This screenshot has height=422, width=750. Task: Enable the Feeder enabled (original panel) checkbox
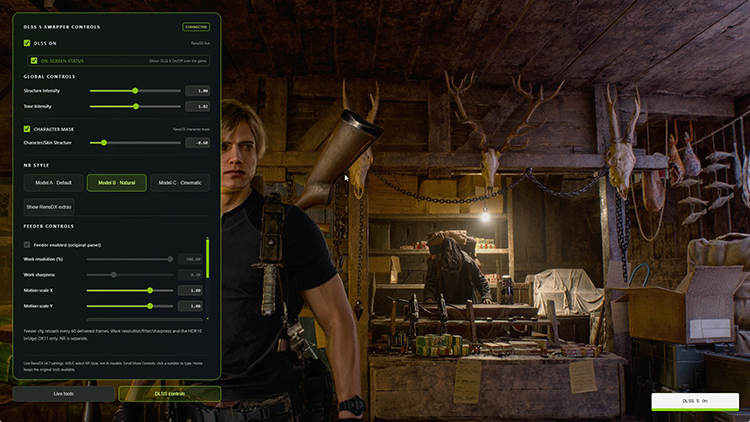[27, 245]
